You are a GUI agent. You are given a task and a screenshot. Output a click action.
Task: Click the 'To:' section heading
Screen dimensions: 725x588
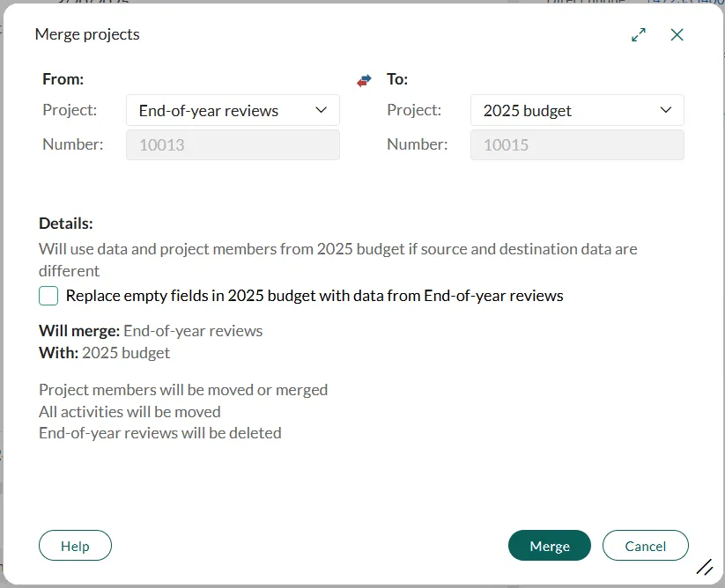click(x=397, y=79)
